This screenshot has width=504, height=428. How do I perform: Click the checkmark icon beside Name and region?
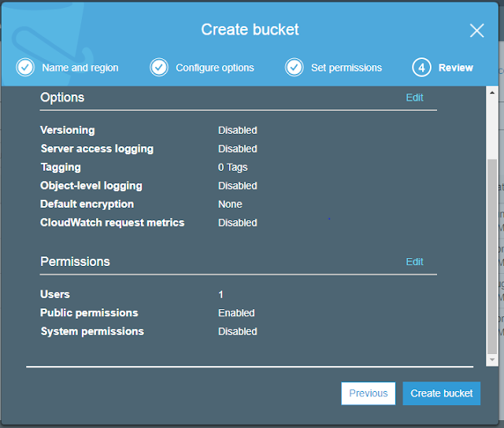click(x=25, y=68)
